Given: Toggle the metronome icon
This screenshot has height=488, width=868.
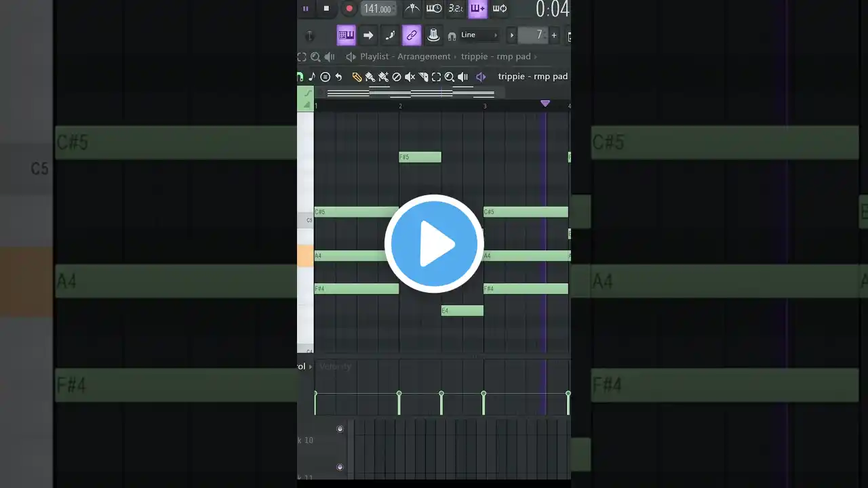Looking at the screenshot, I should click(412, 9).
